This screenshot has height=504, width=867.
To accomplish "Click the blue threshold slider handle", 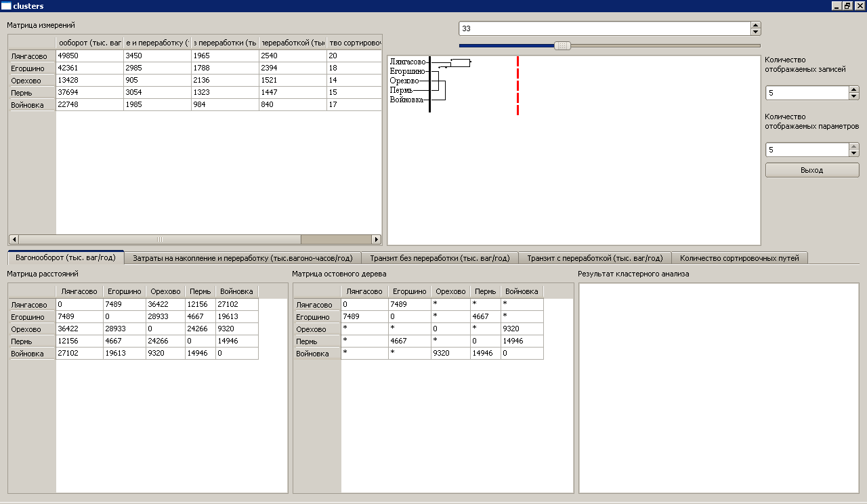I will tap(562, 45).
